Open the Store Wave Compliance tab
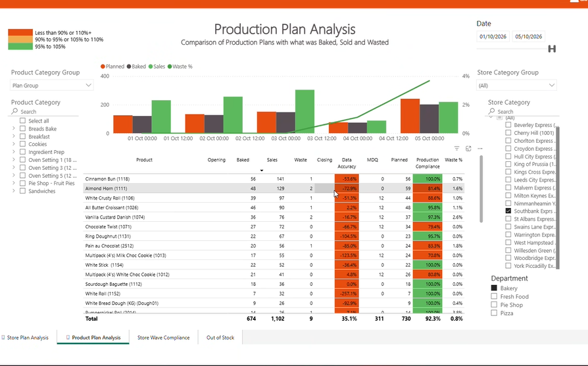The image size is (588, 366). (164, 338)
